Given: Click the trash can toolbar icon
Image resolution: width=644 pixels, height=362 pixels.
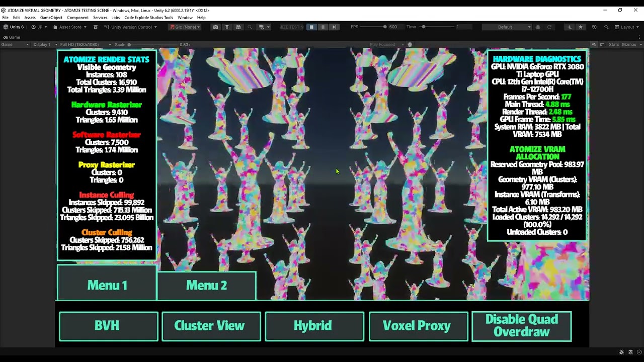Looking at the screenshot, I should pos(227,27).
